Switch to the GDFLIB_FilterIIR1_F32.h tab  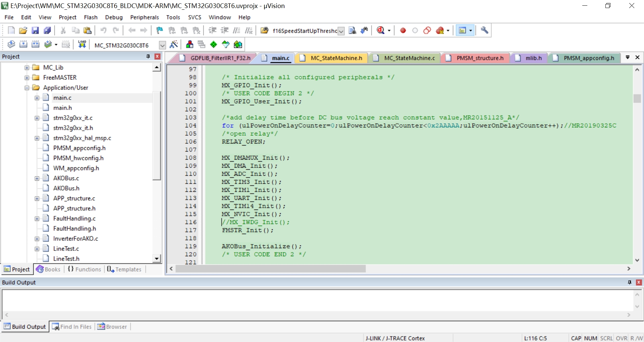[215, 58]
